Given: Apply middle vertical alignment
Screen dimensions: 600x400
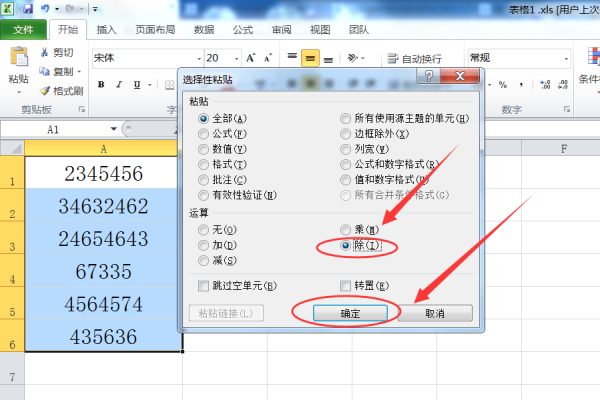Looking at the screenshot, I should (310, 58).
